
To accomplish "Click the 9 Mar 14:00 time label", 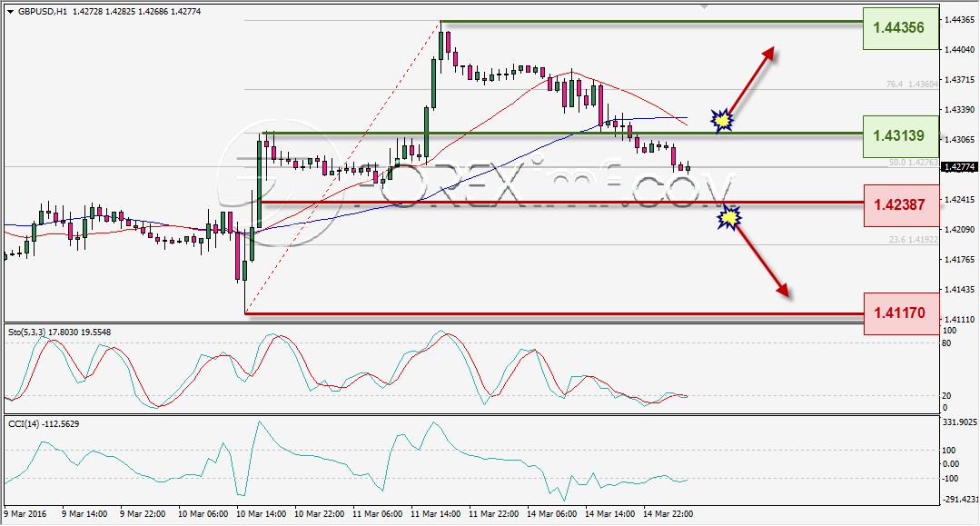I will (84, 514).
